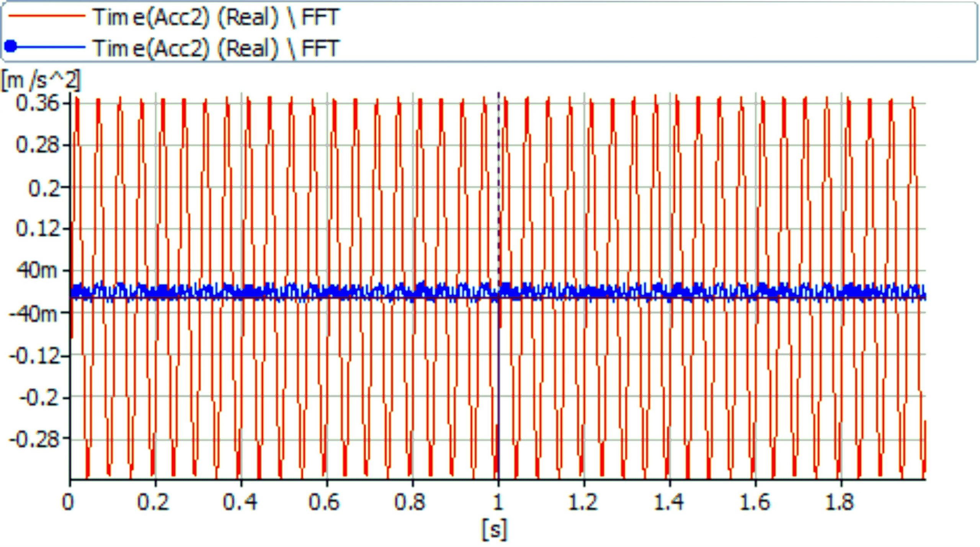Click the 0.28 y-axis tick label
This screenshot has width=980, height=547.
38,145
